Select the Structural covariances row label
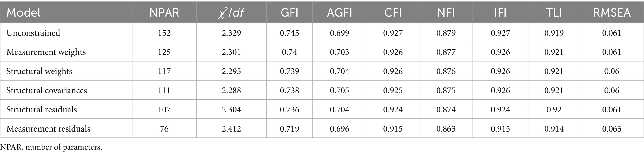The width and height of the screenshot is (644, 154). point(47,90)
